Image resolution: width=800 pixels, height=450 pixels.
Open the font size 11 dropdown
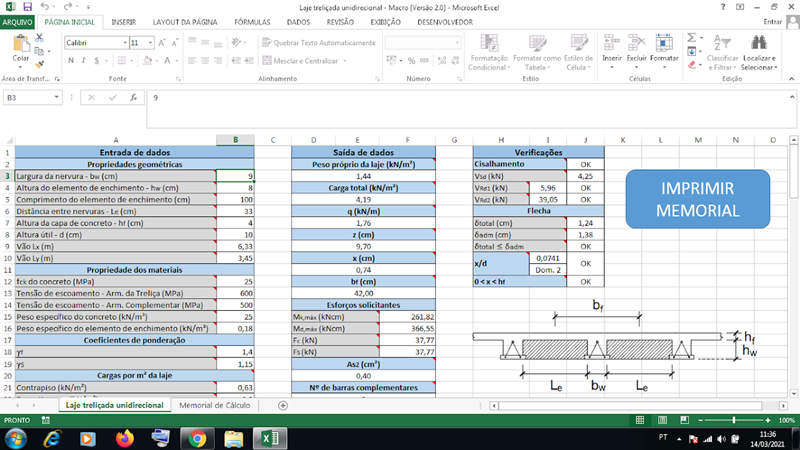[150, 43]
